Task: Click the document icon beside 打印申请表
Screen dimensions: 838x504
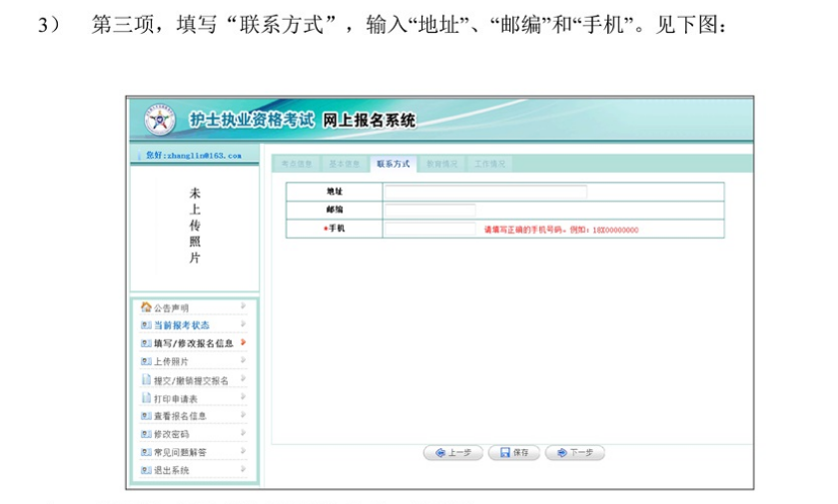Action: (x=146, y=398)
